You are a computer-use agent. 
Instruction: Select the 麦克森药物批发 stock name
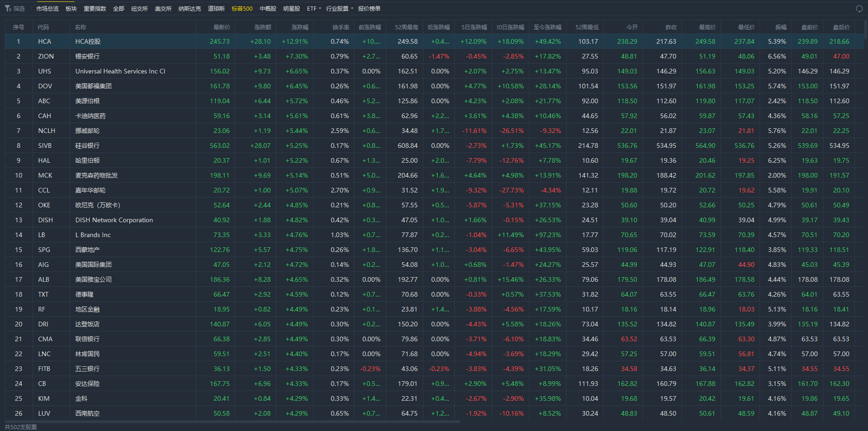click(x=97, y=175)
